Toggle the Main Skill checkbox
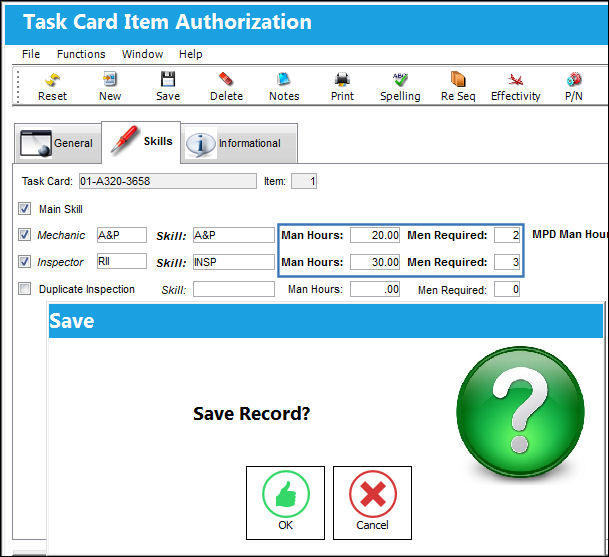 [24, 209]
